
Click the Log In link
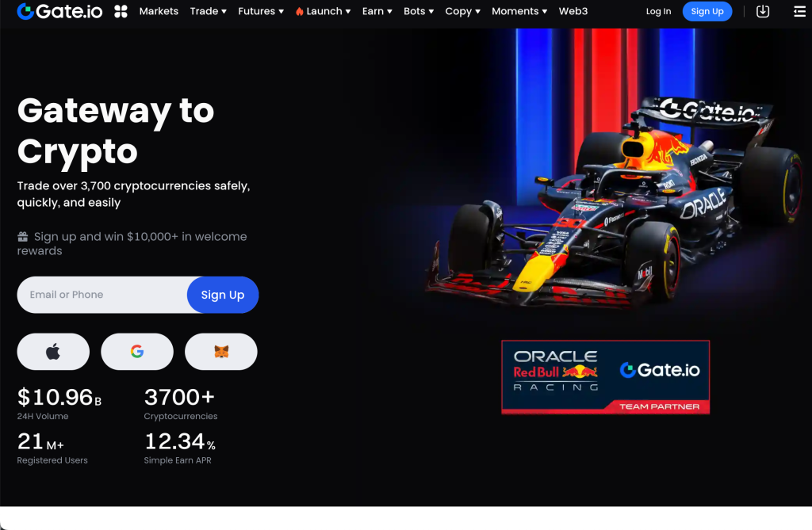[x=658, y=11]
